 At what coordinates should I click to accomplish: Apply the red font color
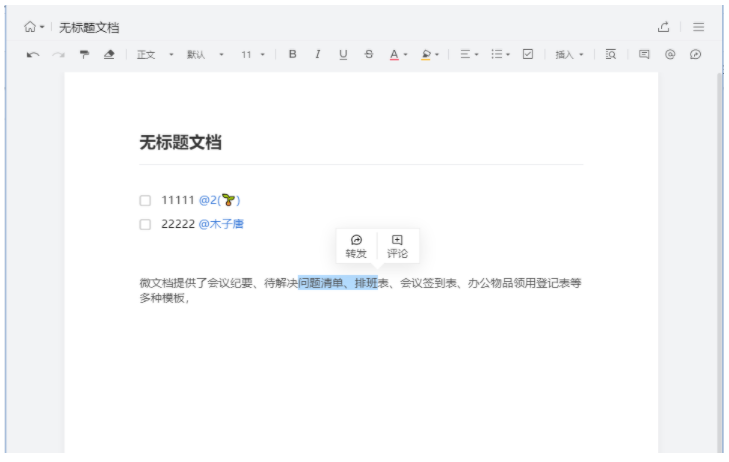pos(394,55)
